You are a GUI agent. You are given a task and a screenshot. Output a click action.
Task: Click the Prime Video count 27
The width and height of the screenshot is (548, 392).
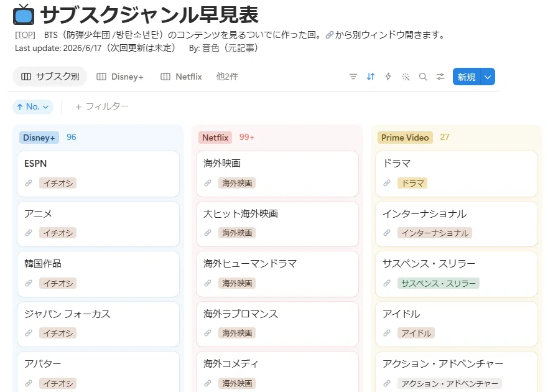(x=445, y=137)
